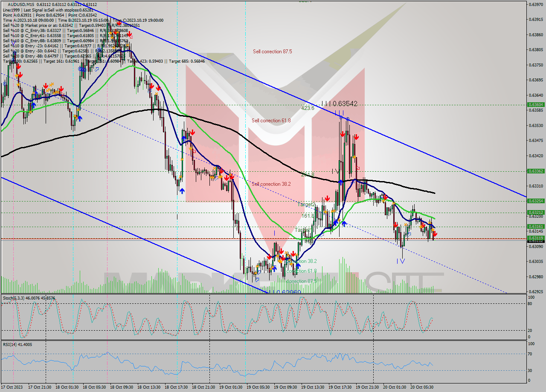Click the RSI scale value 70

[x=531, y=354]
